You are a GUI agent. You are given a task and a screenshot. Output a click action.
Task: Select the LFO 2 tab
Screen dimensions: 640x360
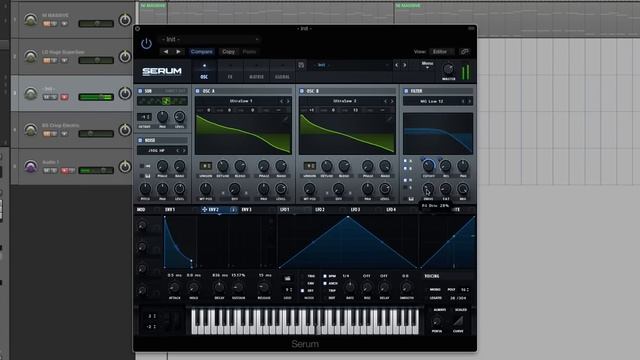tap(320, 209)
